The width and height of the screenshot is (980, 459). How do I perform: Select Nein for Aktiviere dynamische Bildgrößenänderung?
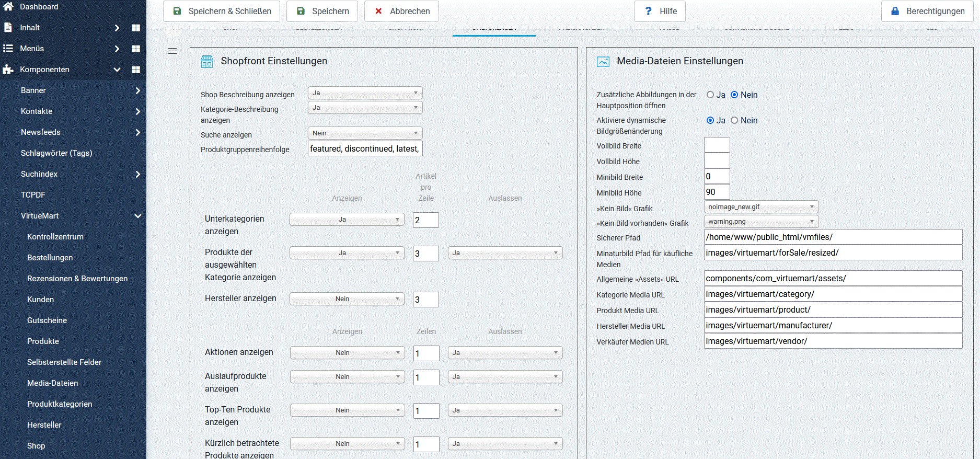[x=734, y=120]
